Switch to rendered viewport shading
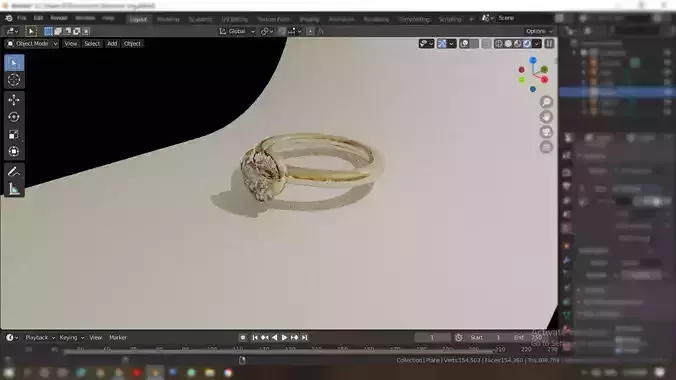The height and width of the screenshot is (380, 676). point(527,44)
